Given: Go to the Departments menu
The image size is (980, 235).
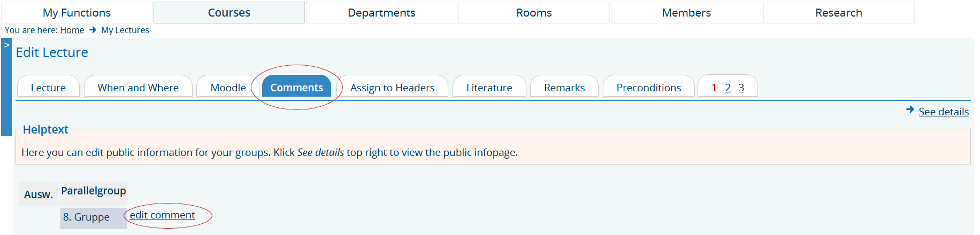Looking at the screenshot, I should (x=381, y=13).
